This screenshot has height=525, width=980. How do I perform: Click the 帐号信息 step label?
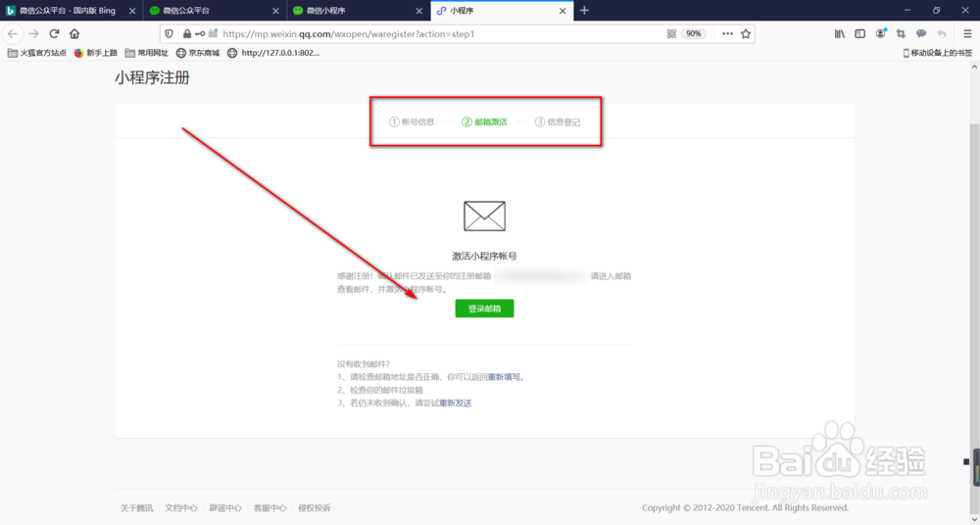pos(418,121)
